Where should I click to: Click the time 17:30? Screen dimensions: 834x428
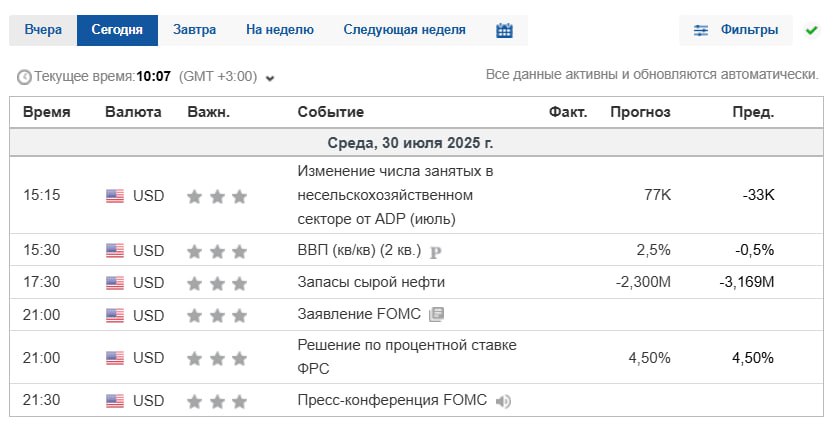point(41,282)
